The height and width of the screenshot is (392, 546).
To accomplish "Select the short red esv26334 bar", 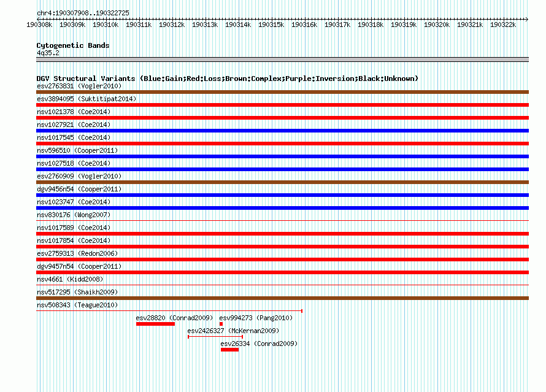I will 230,350.
